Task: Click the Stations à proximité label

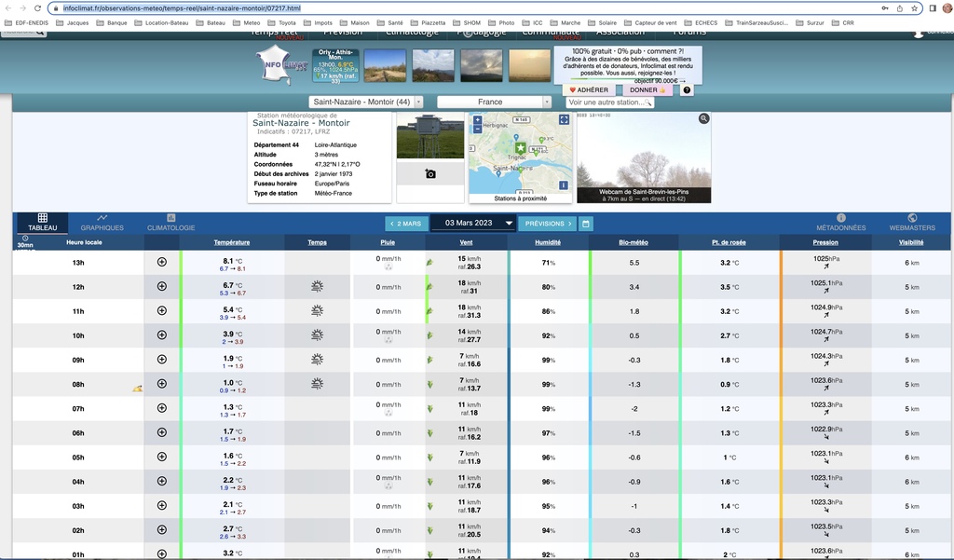Action: (520, 198)
